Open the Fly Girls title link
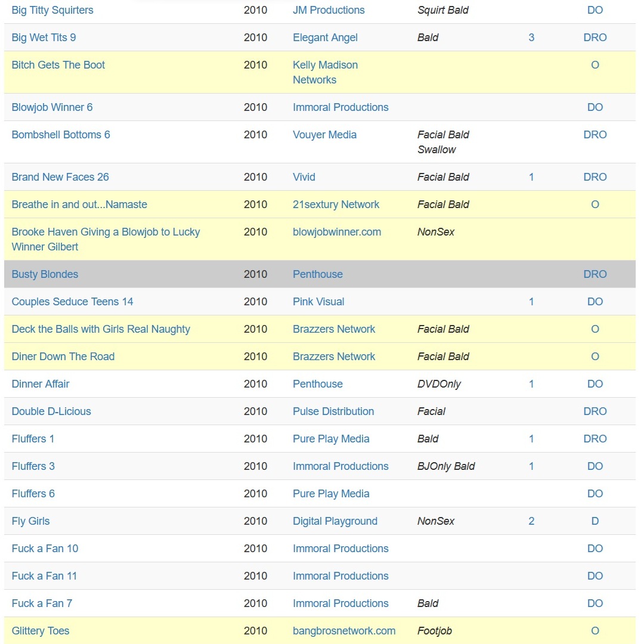The height and width of the screenshot is (644, 644). pyautogui.click(x=30, y=521)
